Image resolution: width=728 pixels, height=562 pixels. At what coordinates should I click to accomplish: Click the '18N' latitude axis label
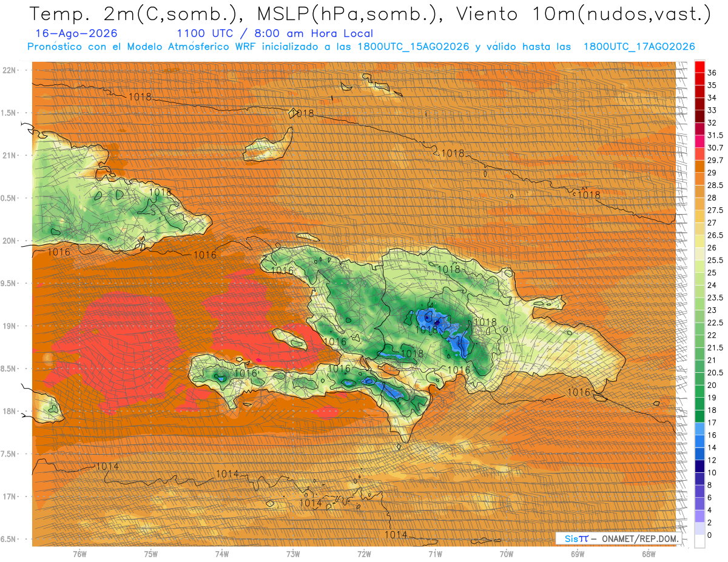coord(10,411)
